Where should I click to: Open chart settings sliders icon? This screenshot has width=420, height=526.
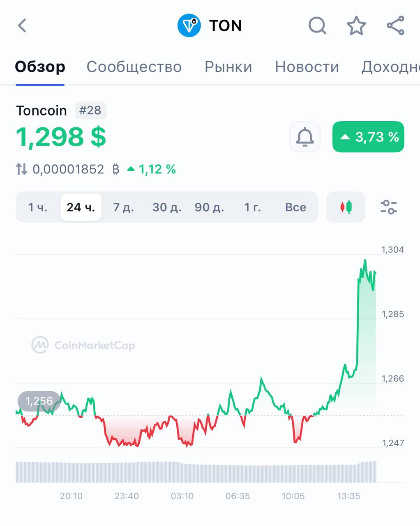[x=388, y=207]
